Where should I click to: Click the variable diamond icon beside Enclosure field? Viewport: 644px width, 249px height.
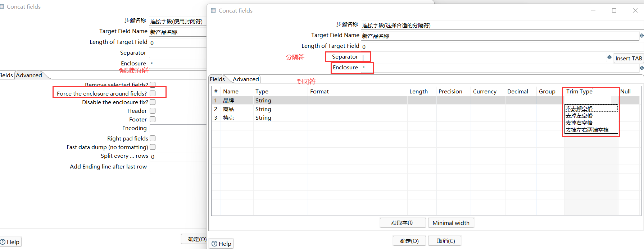point(641,68)
